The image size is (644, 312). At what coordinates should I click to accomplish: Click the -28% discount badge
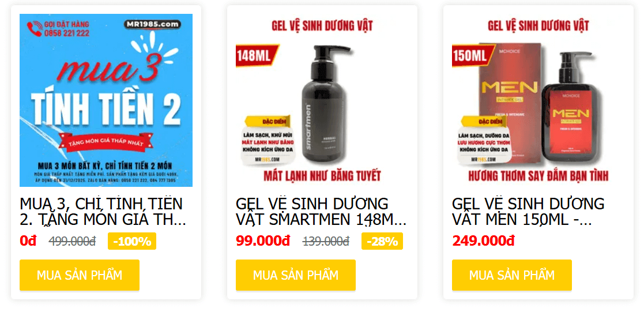tap(382, 241)
